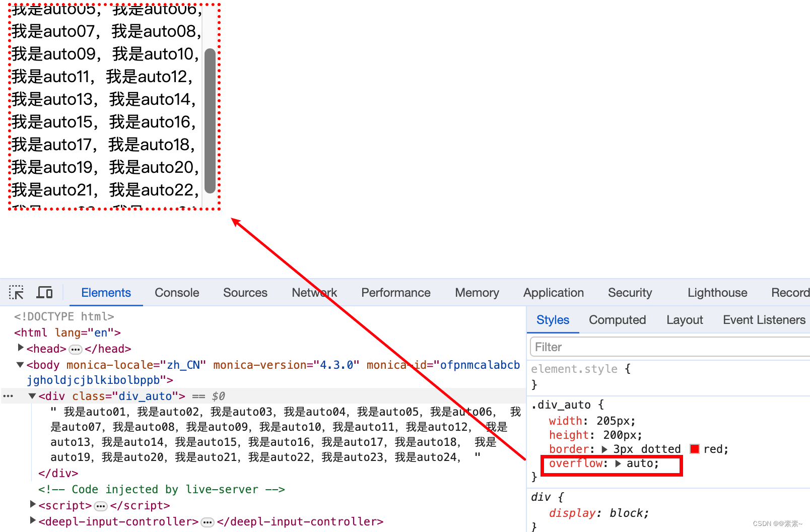
Task: Expand the overflow property disclosure triangle
Action: coord(619,463)
